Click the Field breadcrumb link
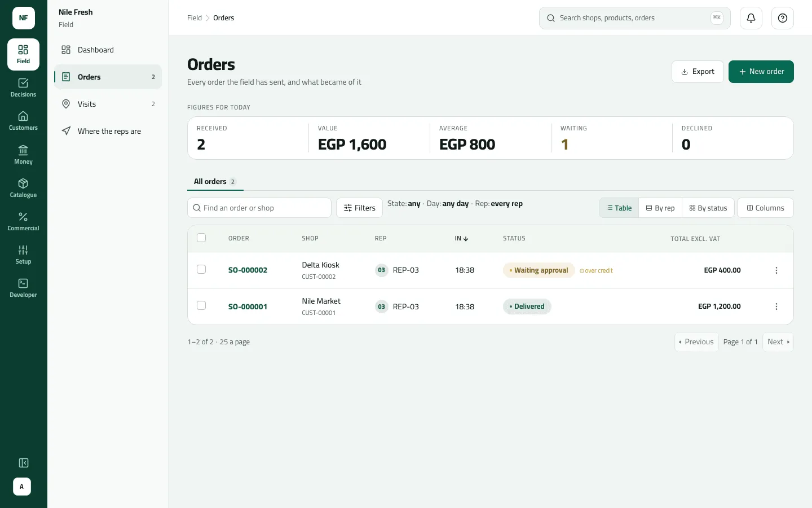 [195, 18]
